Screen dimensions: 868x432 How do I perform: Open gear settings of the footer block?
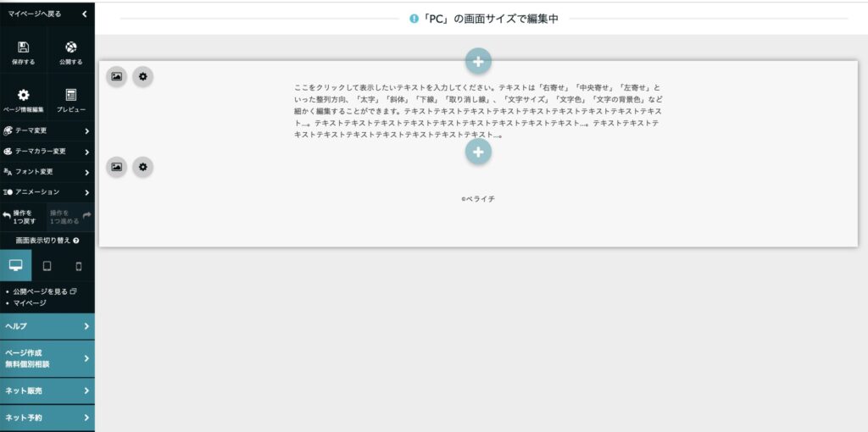pyautogui.click(x=142, y=167)
